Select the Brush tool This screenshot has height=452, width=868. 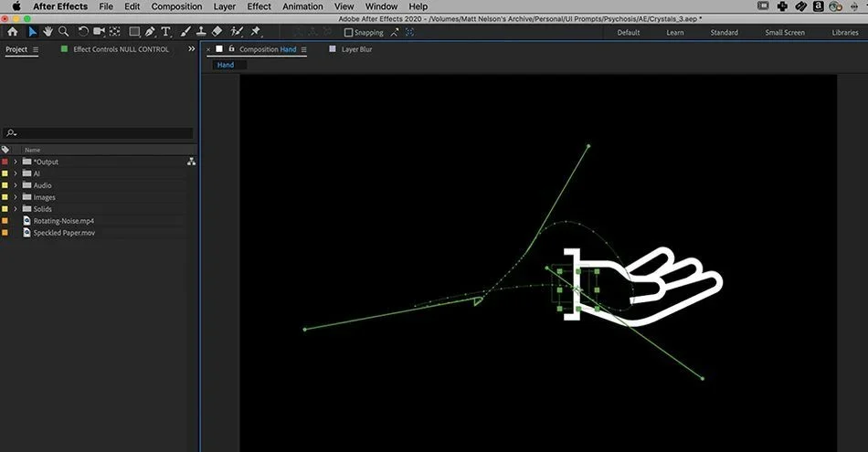coord(185,32)
